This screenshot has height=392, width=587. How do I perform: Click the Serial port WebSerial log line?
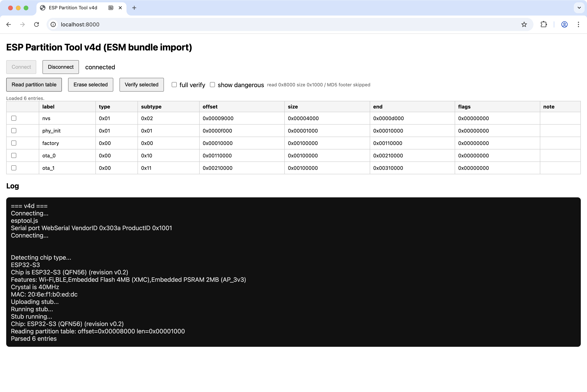pyautogui.click(x=91, y=228)
